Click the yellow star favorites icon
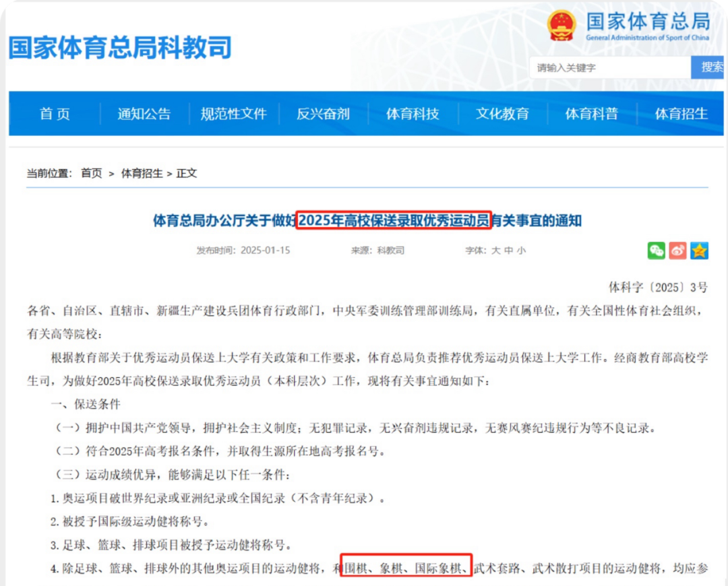This screenshot has height=586, width=728. (x=699, y=251)
